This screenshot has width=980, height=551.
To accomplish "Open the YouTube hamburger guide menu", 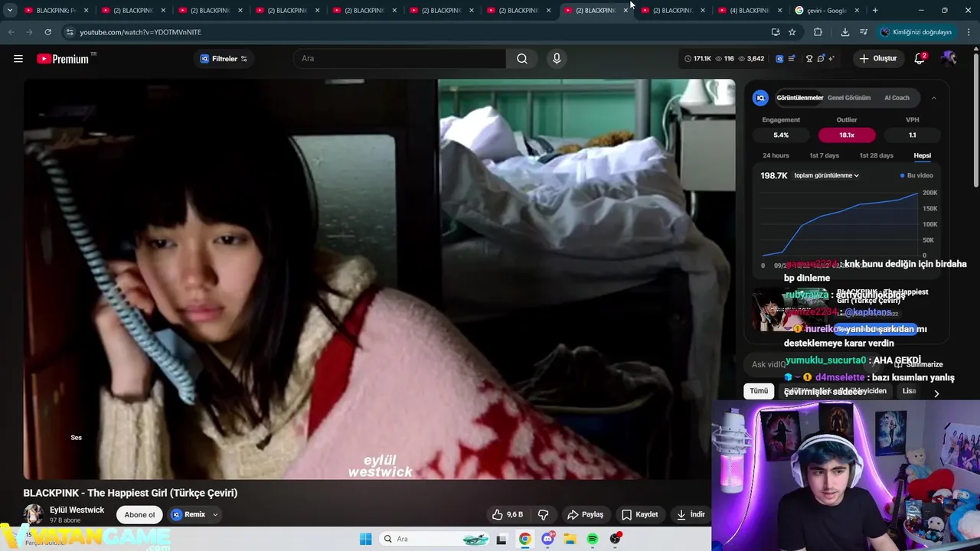I will pos(18,59).
